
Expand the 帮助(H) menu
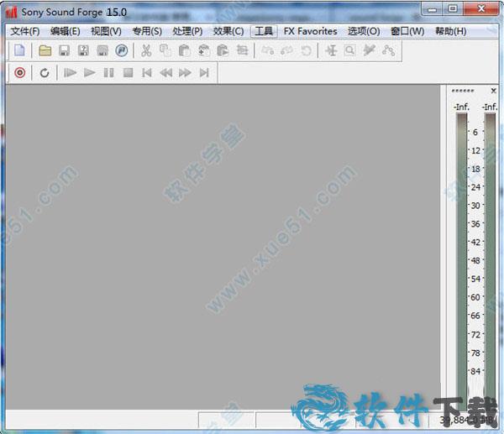pos(450,31)
